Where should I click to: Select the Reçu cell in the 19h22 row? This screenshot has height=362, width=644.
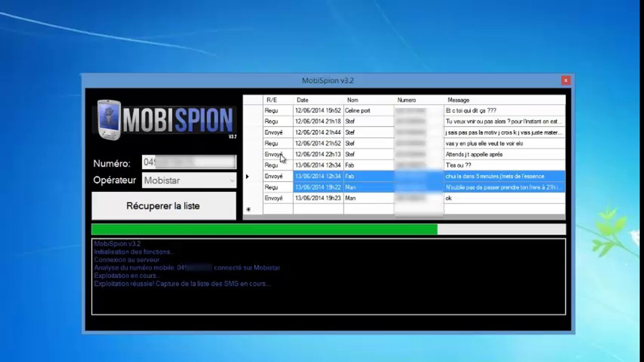click(278, 188)
